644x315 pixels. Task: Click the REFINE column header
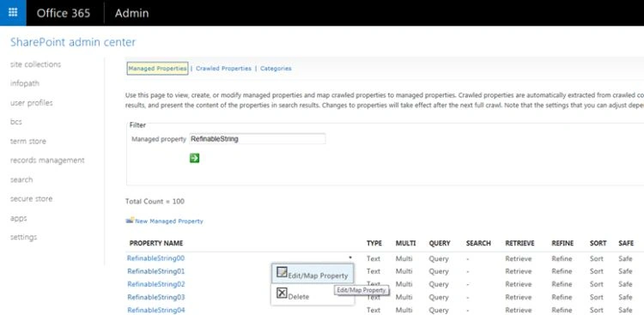pyautogui.click(x=562, y=243)
